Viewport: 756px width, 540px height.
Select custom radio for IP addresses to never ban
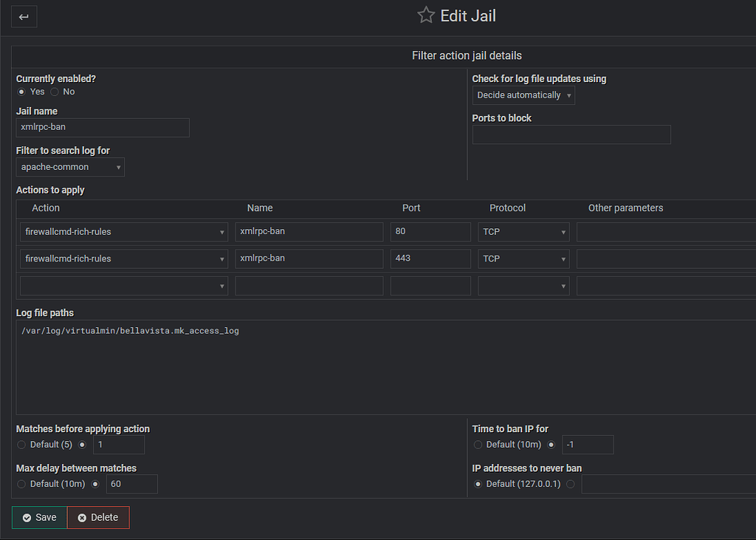click(x=571, y=484)
